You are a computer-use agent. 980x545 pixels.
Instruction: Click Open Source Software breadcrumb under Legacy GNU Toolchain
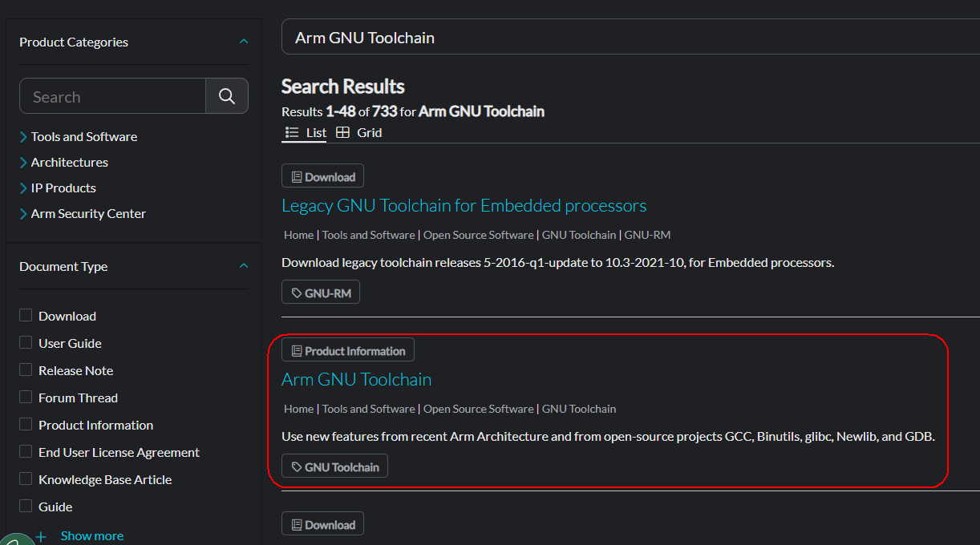click(x=479, y=235)
